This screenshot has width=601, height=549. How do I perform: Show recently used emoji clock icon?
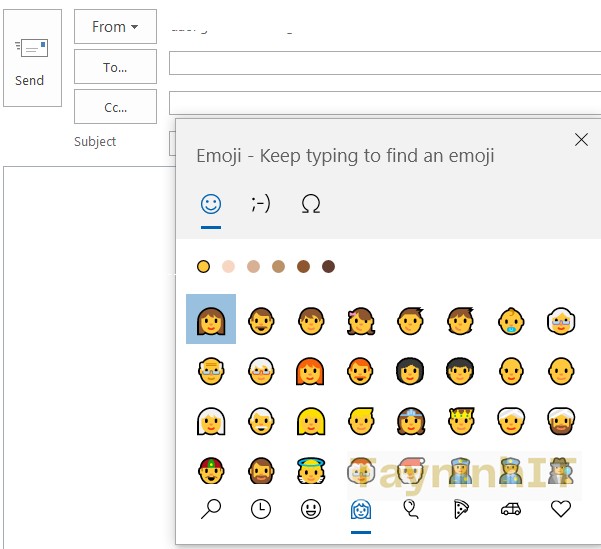(261, 509)
